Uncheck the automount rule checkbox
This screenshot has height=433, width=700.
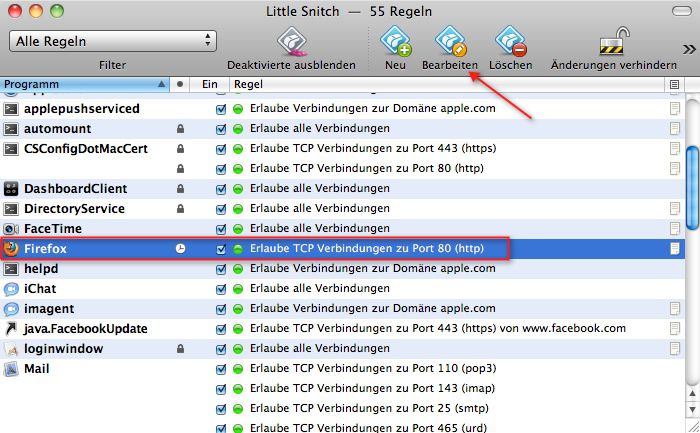[x=221, y=129]
